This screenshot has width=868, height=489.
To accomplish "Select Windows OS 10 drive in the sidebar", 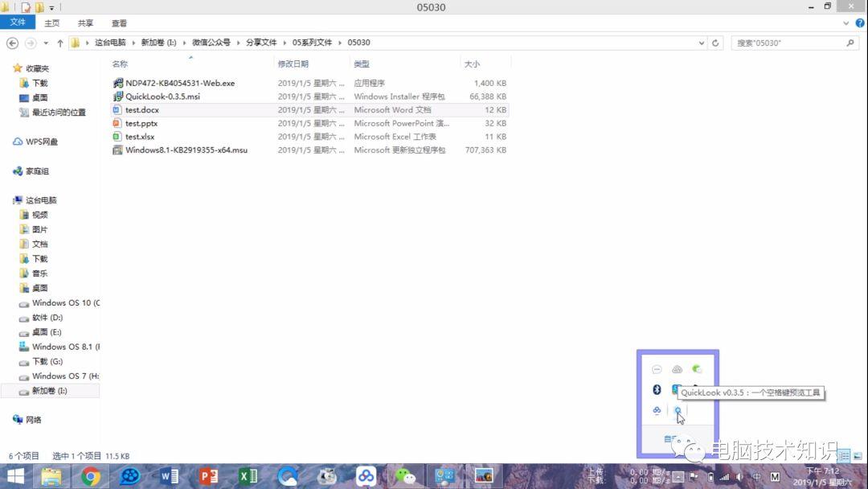I will [65, 303].
